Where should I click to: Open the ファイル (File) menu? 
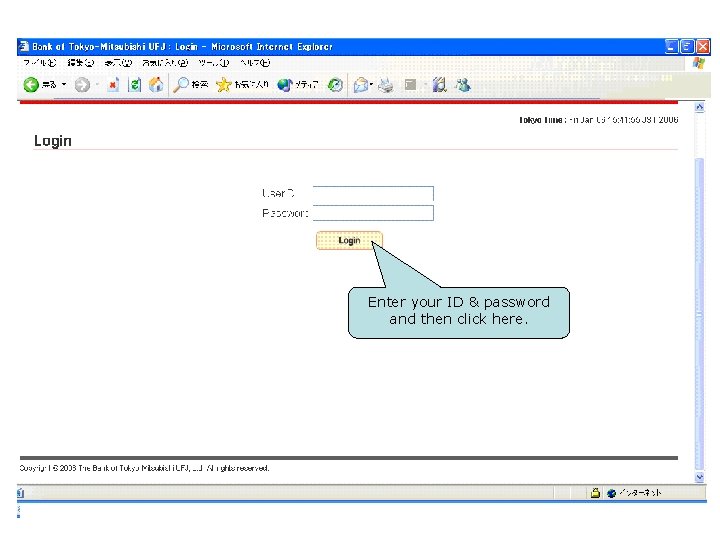[39, 63]
